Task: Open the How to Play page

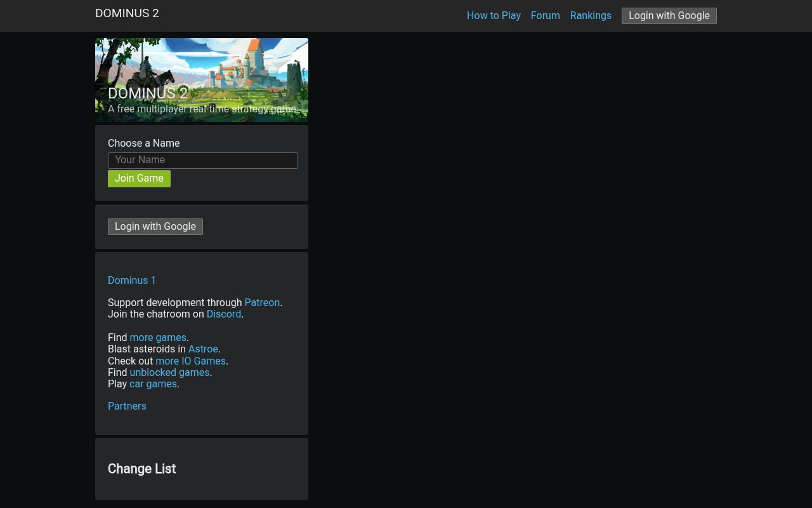Action: tap(494, 16)
